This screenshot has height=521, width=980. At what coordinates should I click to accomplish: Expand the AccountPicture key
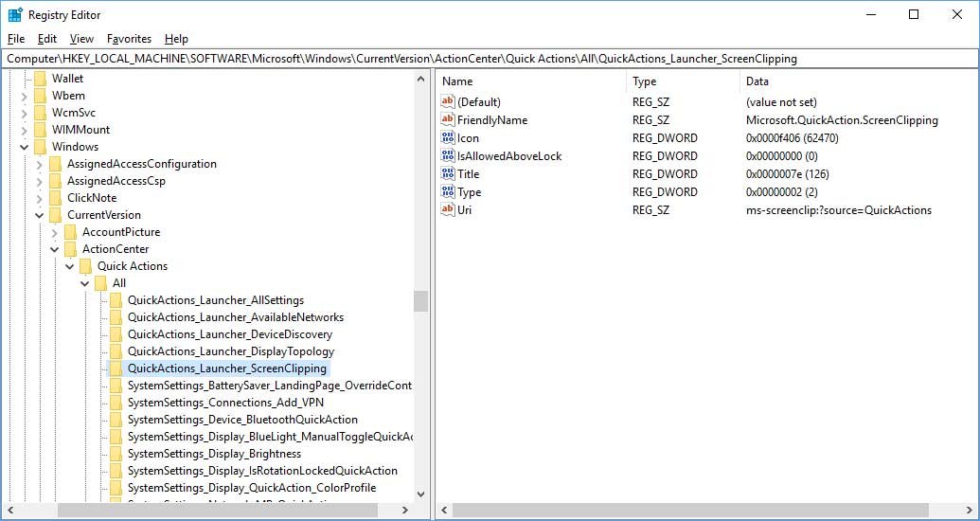(x=55, y=232)
